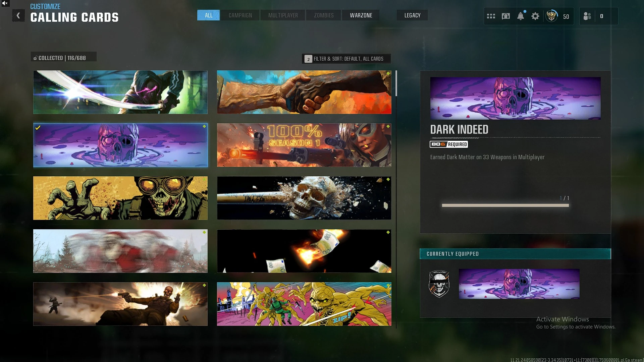This screenshot has height=362, width=644.
Task: Open the notifications bell
Action: click(520, 16)
